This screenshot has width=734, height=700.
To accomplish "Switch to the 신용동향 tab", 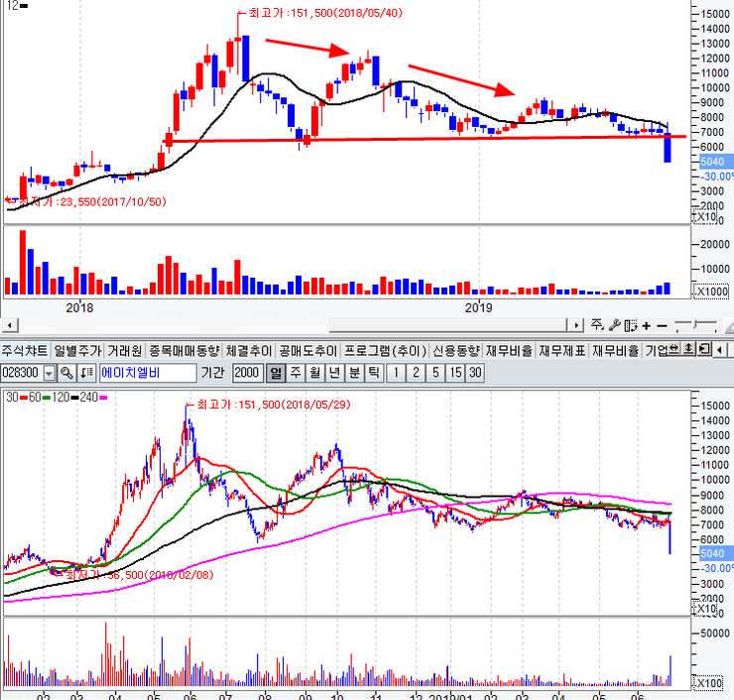I will (456, 350).
